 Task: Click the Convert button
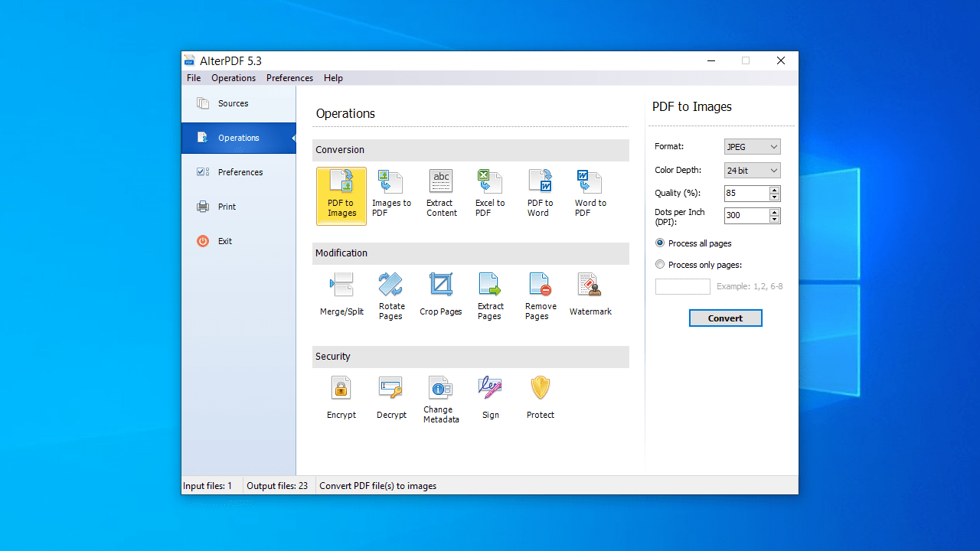pyautogui.click(x=726, y=318)
